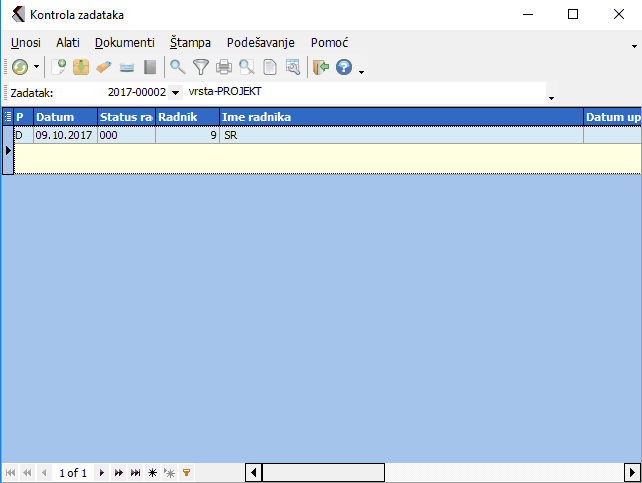Image resolution: width=642 pixels, height=483 pixels.
Task: Click the blue help question mark icon
Action: point(344,67)
